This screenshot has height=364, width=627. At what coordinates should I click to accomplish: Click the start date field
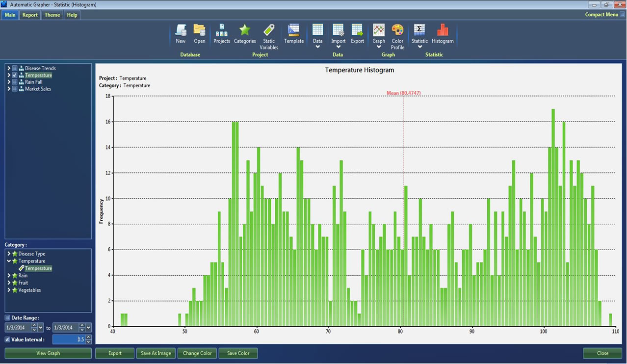click(x=18, y=328)
